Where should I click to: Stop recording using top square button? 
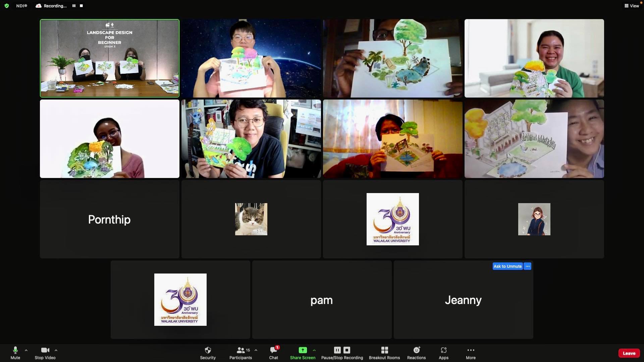coord(81,6)
